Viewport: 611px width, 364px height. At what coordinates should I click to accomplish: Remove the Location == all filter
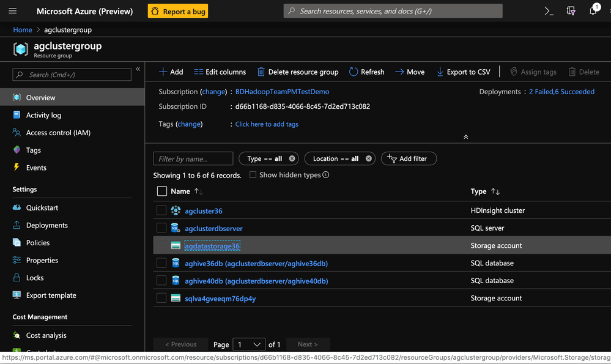click(x=368, y=158)
